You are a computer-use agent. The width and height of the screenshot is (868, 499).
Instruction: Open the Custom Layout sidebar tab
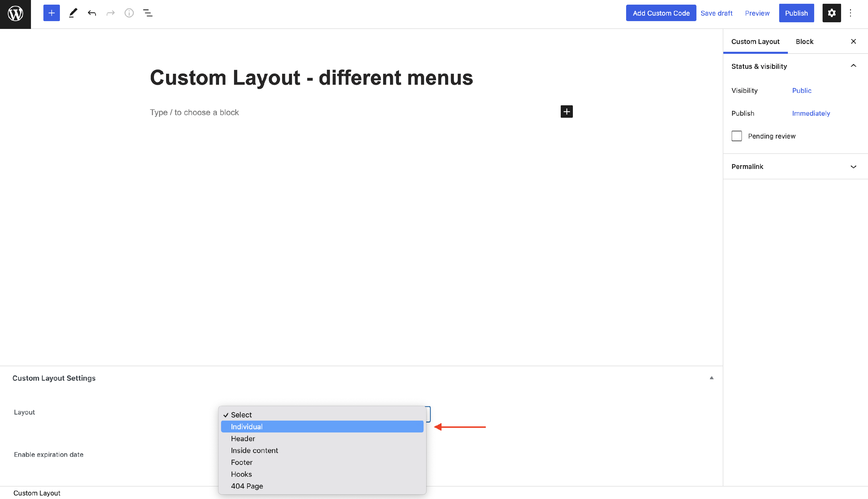[755, 41]
